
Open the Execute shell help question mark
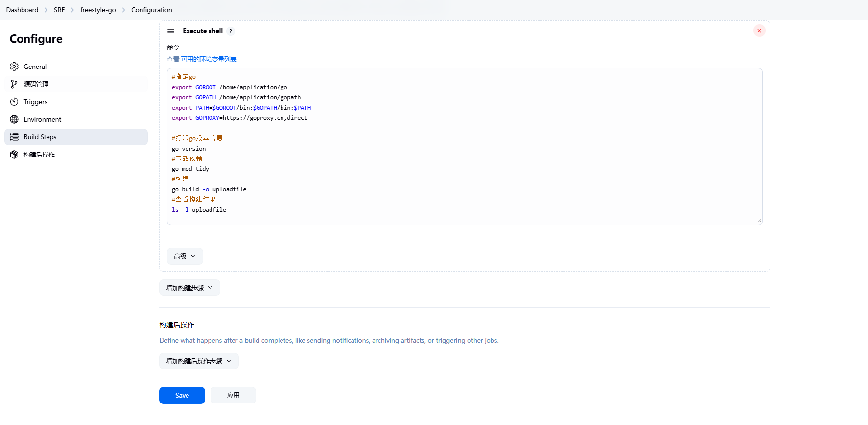coord(231,31)
